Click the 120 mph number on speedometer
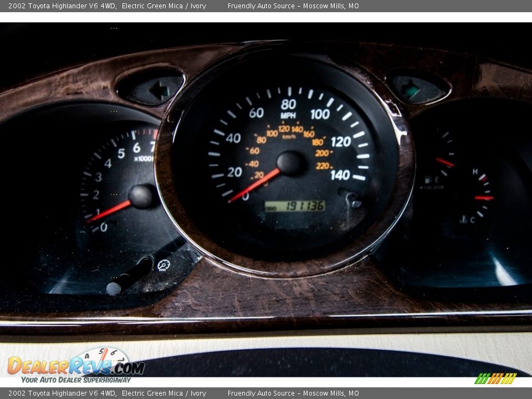The height and width of the screenshot is (399, 532). point(341,142)
